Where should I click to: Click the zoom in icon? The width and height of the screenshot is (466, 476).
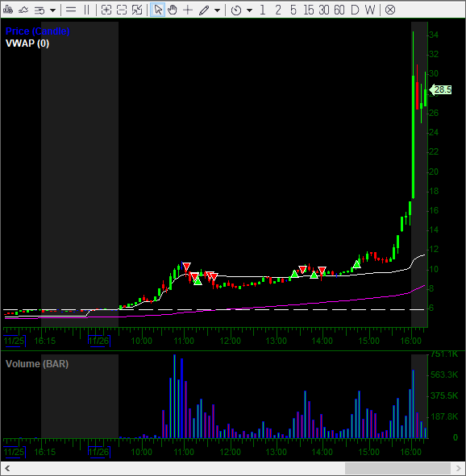pyautogui.click(x=106, y=10)
